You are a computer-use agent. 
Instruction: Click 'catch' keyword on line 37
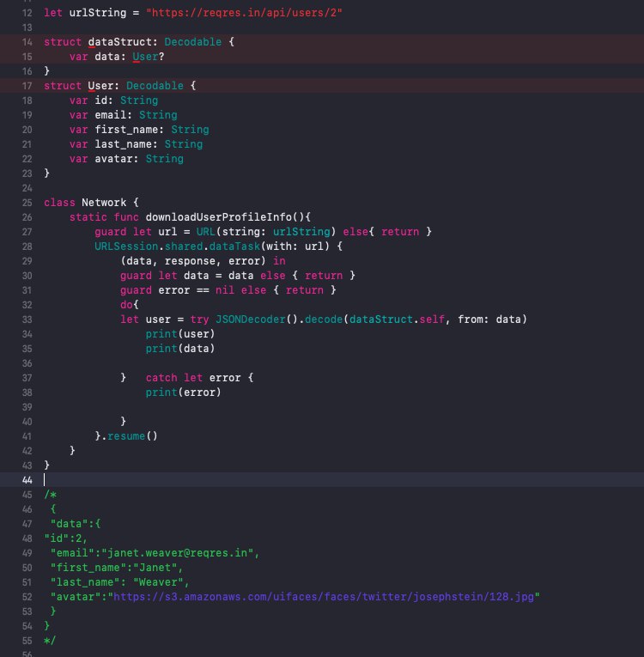pyautogui.click(x=161, y=378)
